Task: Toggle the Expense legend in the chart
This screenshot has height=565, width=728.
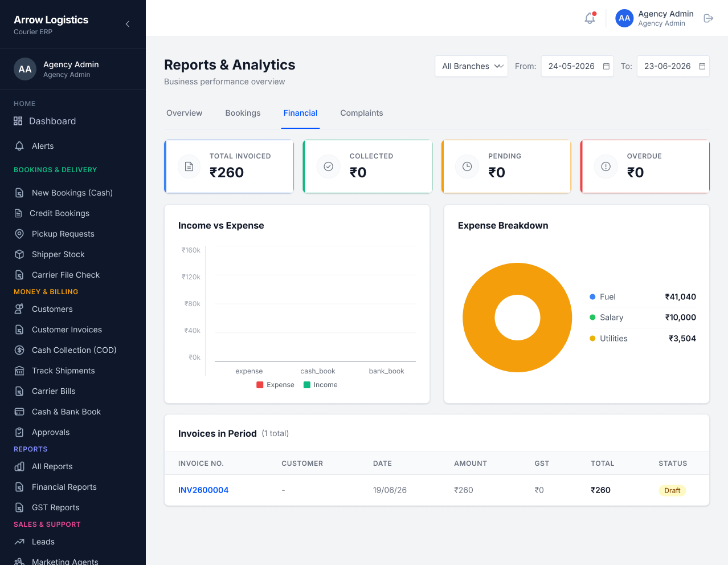Action: 275,385
